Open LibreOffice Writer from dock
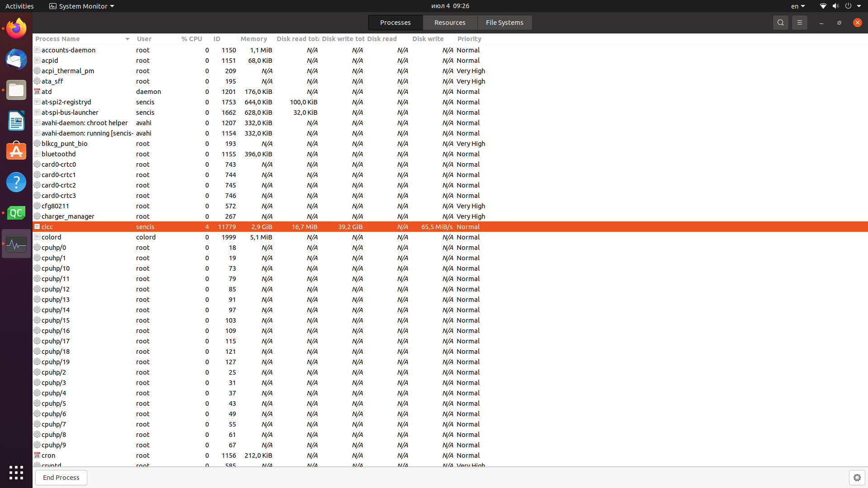The height and width of the screenshot is (488, 868). 16,121
